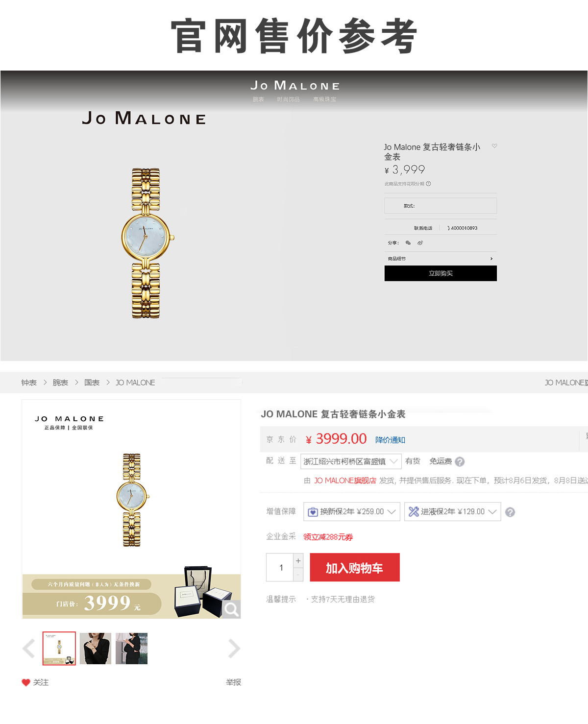Show previous thumbnails with left arrow
The width and height of the screenshot is (588, 724).
click(x=29, y=649)
